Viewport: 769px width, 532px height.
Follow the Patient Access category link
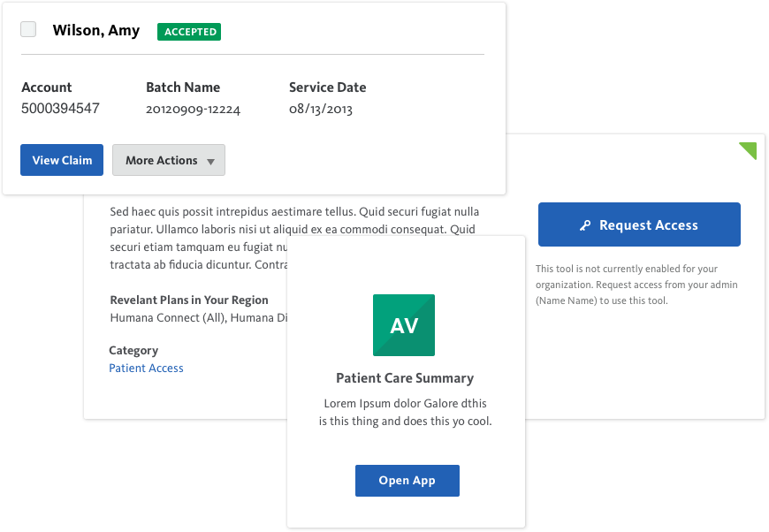146,369
